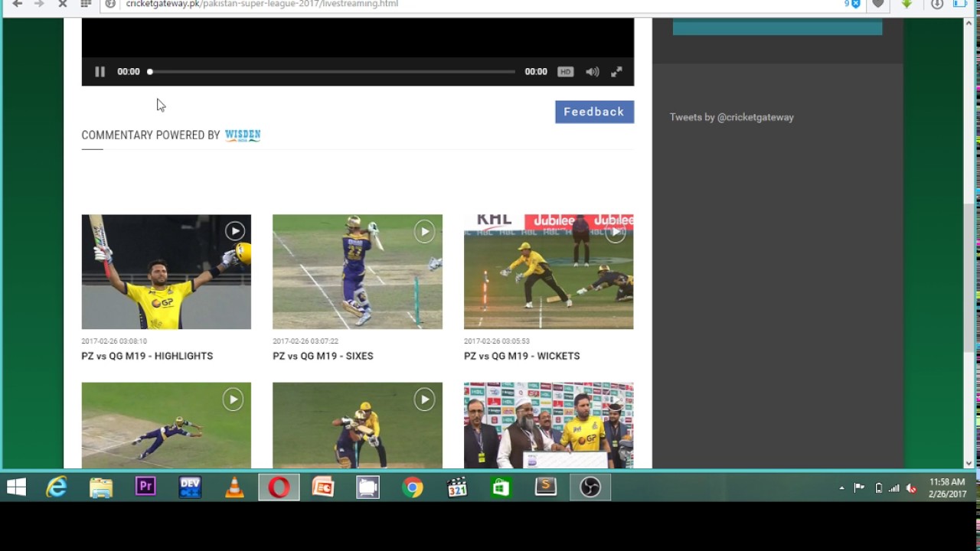Go back in the browser
The width and height of the screenshot is (980, 551).
pyautogui.click(x=18, y=4)
